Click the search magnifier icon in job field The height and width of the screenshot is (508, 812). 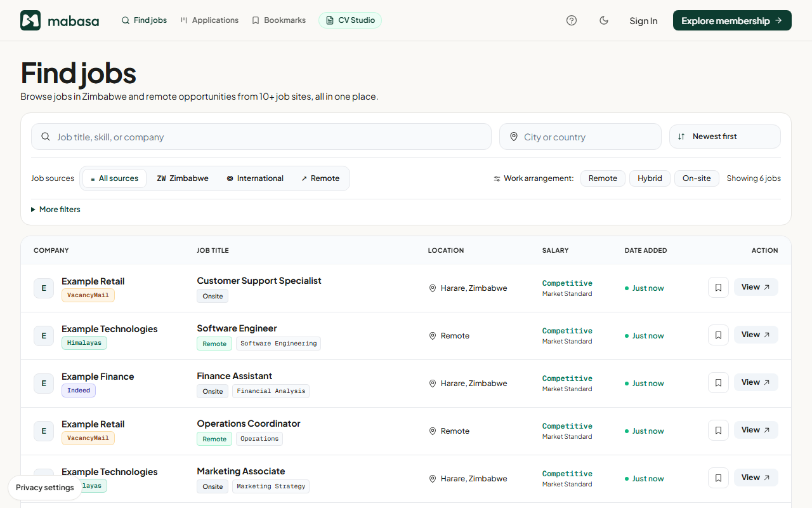tap(46, 137)
